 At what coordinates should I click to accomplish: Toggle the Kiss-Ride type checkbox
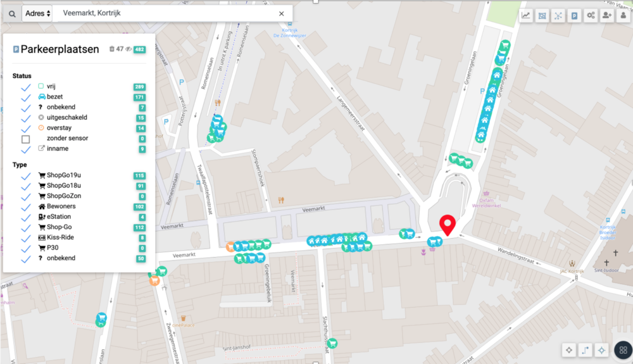26,238
